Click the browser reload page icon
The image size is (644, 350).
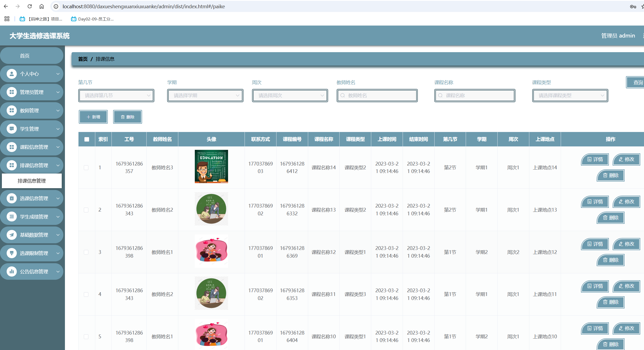pyautogui.click(x=30, y=6)
